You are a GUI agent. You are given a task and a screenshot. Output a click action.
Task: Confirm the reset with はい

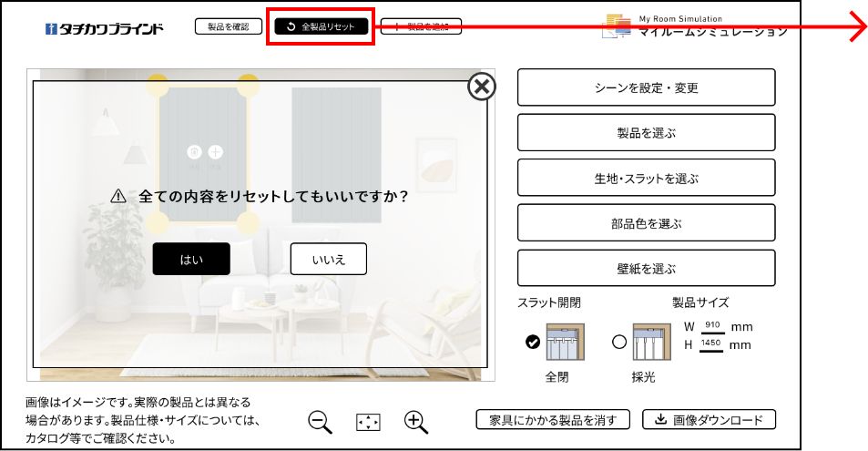tap(191, 259)
